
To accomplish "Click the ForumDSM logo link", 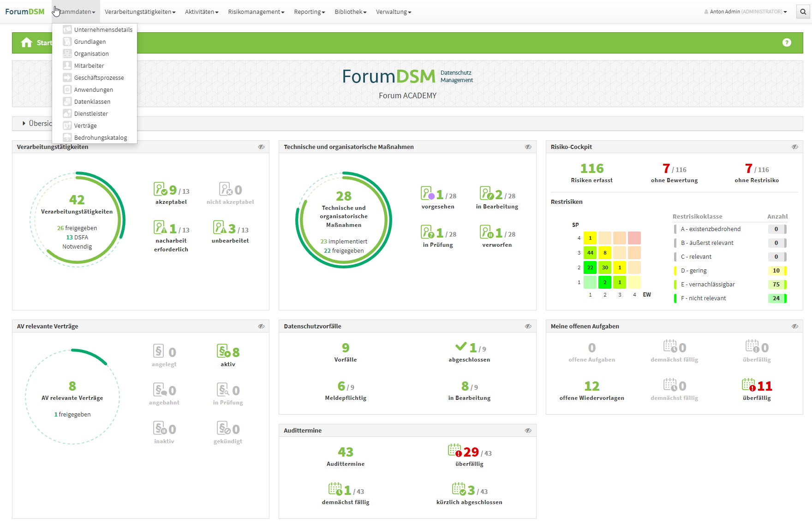I will pos(25,12).
